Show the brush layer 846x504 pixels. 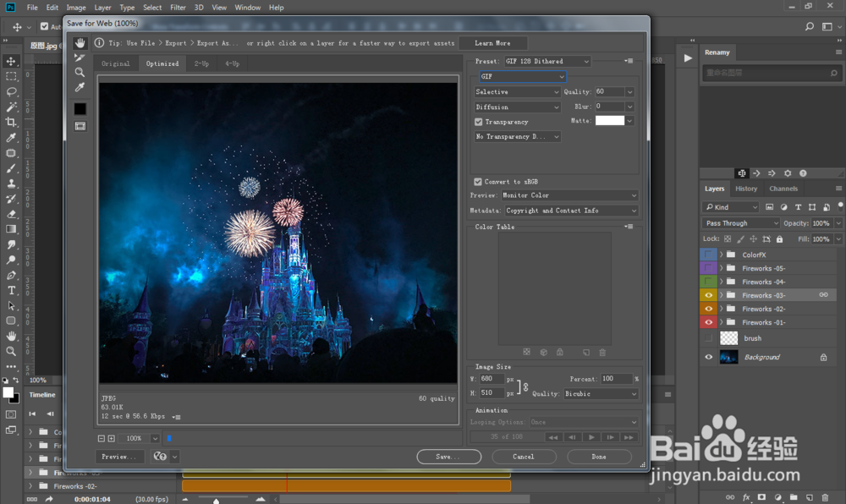tap(708, 338)
